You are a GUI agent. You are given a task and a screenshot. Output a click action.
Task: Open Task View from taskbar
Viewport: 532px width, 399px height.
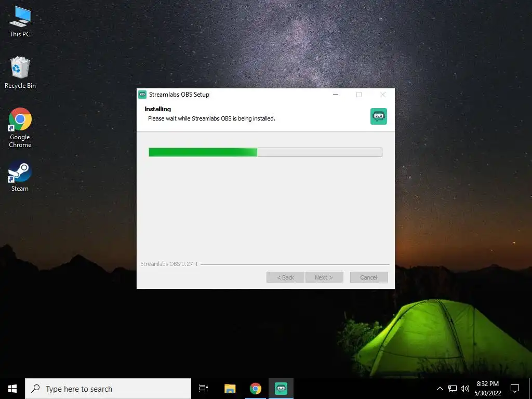tap(204, 389)
